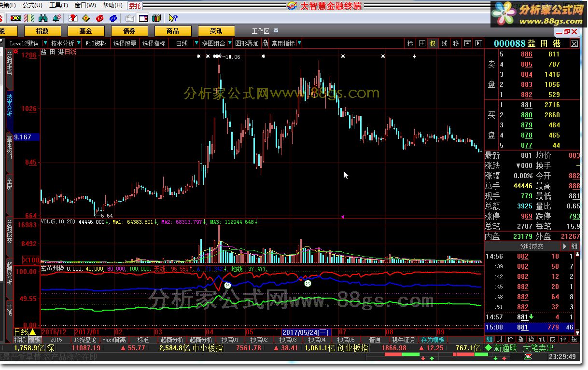Click the grey notepad toolbar icon
This screenshot has width=588, height=370.
click(129, 18)
